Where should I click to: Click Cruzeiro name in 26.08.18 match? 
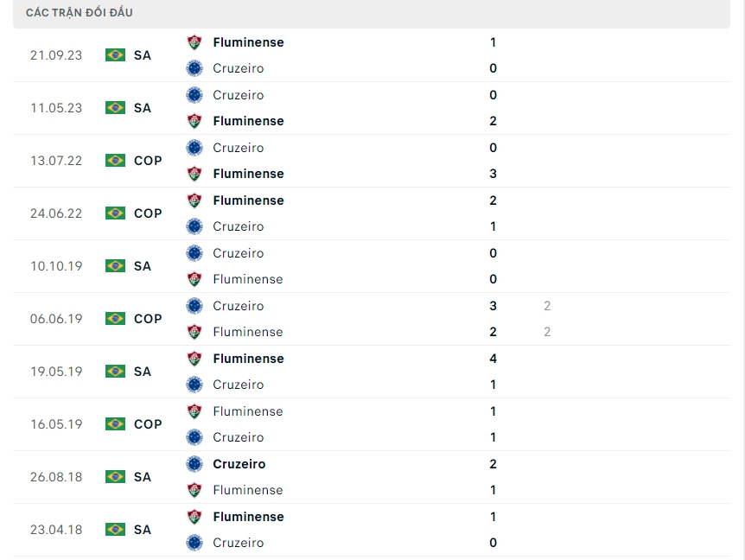pos(239,464)
